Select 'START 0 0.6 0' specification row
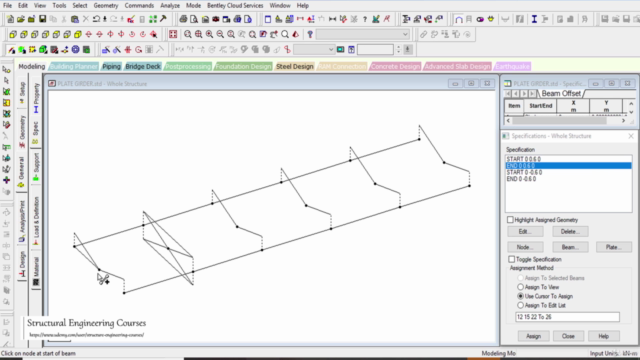This screenshot has width=640, height=360. click(x=568, y=159)
